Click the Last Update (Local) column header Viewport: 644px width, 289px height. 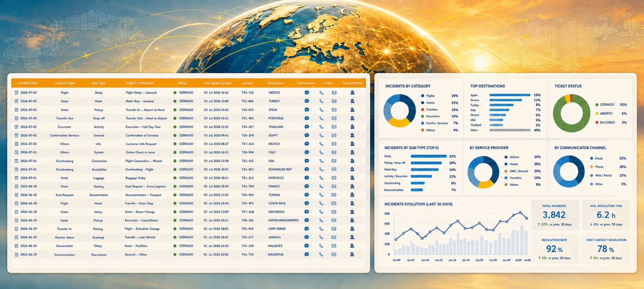pyautogui.click(x=217, y=83)
